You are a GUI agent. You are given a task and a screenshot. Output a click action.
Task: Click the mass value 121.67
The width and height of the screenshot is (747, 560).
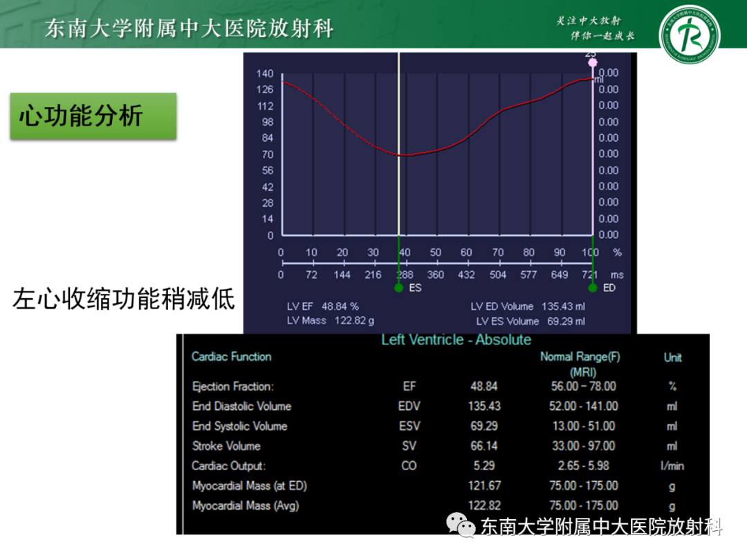coord(484,486)
